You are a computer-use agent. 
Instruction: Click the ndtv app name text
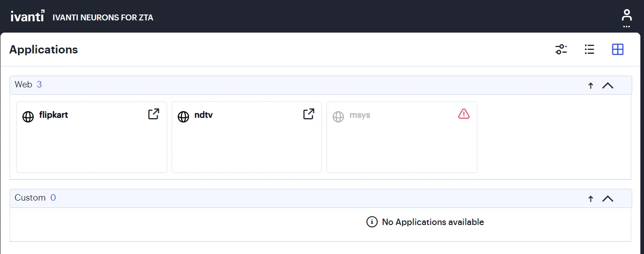(x=203, y=115)
